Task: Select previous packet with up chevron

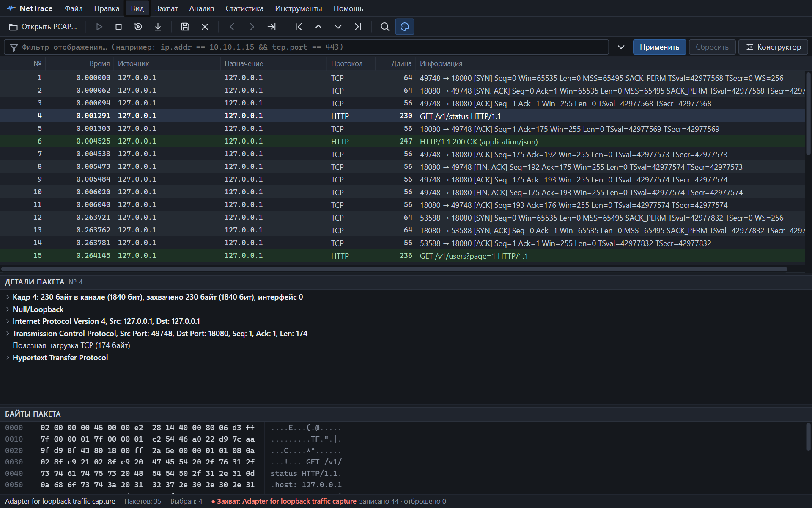Action: click(318, 27)
